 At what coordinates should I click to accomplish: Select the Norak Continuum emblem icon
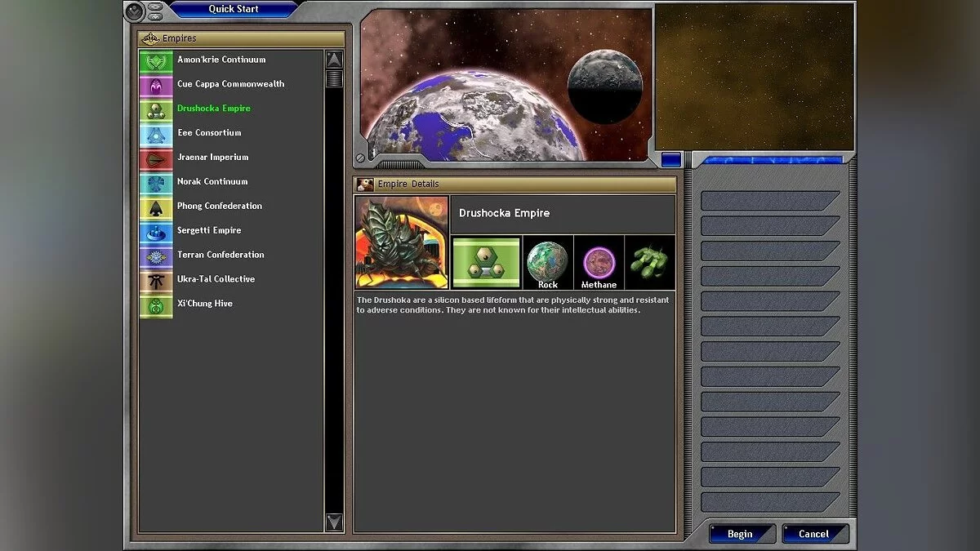point(156,183)
